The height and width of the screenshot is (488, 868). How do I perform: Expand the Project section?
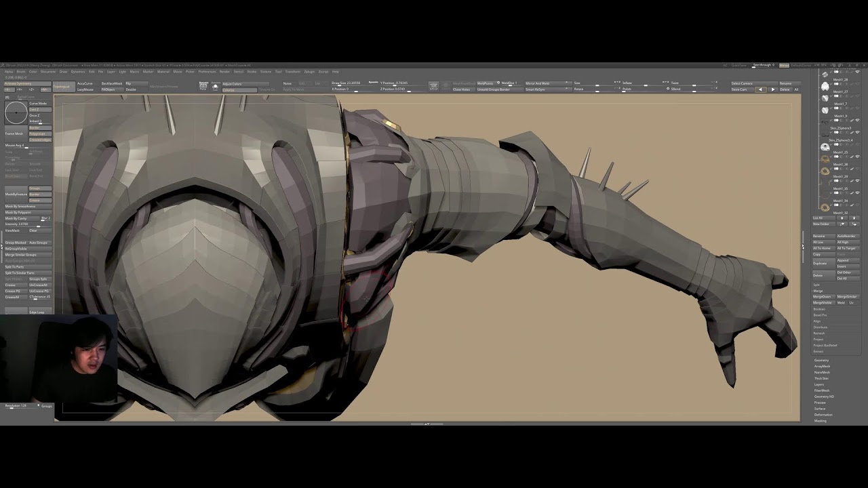[x=818, y=339]
